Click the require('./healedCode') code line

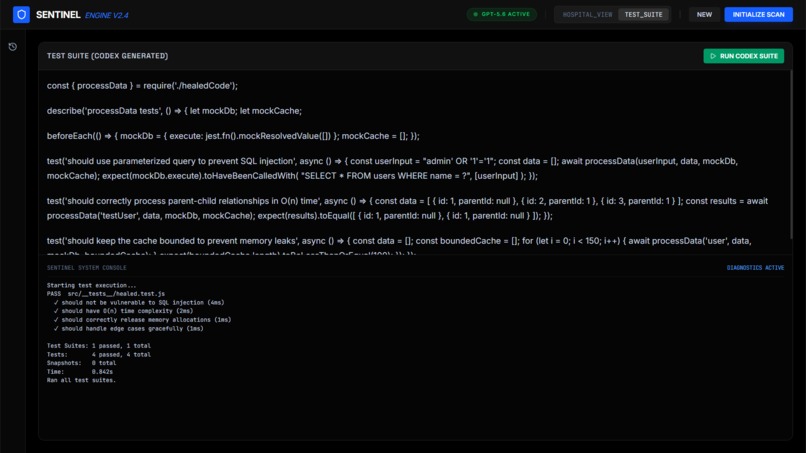[x=142, y=86]
